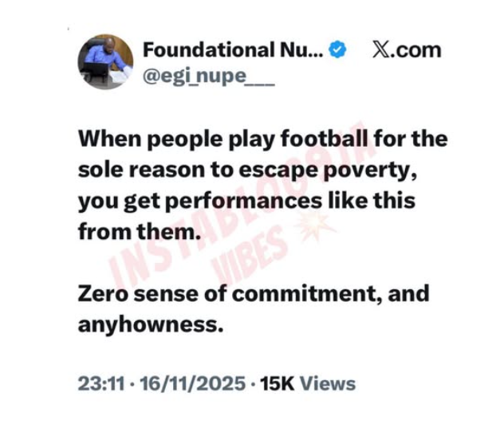Image resolution: width=504 pixels, height=447 pixels.
Task: Click the profile avatar photo
Action: pos(105,62)
